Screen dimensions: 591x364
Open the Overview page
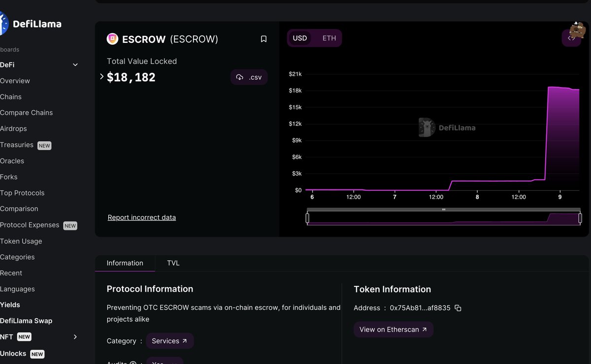click(15, 81)
